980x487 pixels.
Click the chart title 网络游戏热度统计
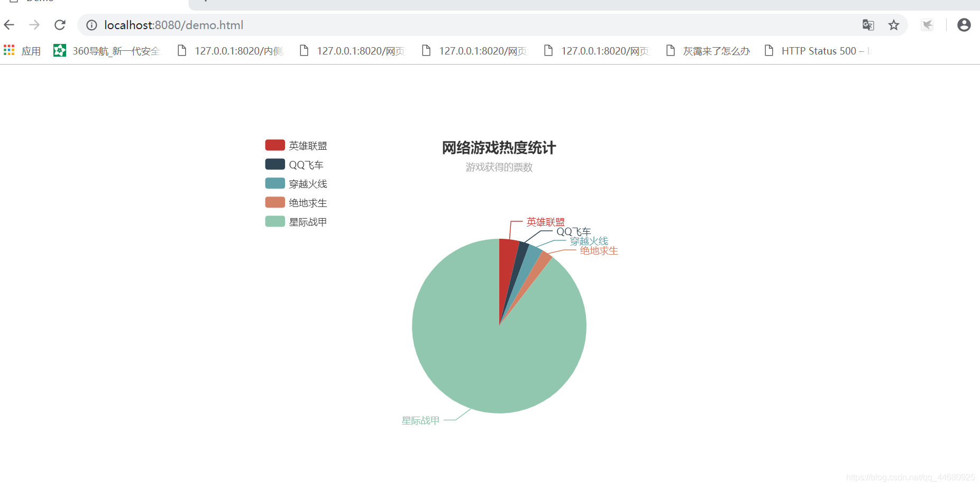point(499,148)
